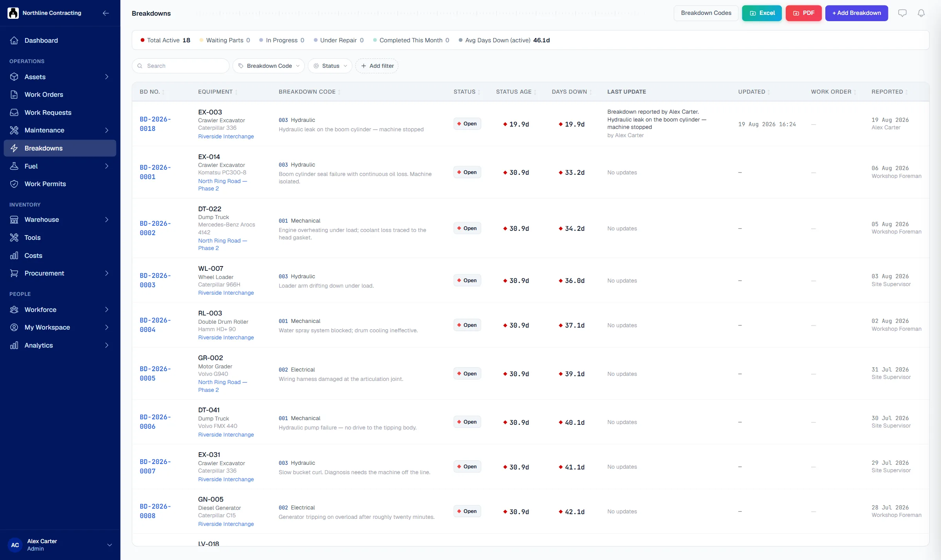The image size is (941, 560).
Task: Open breakdown BD-2026-0005
Action: point(155,373)
